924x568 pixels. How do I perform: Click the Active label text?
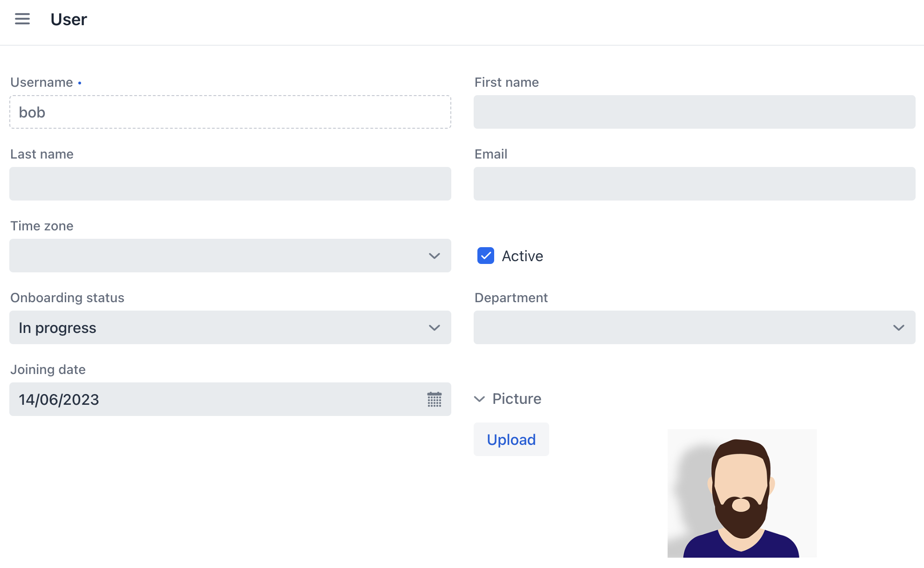tap(522, 256)
